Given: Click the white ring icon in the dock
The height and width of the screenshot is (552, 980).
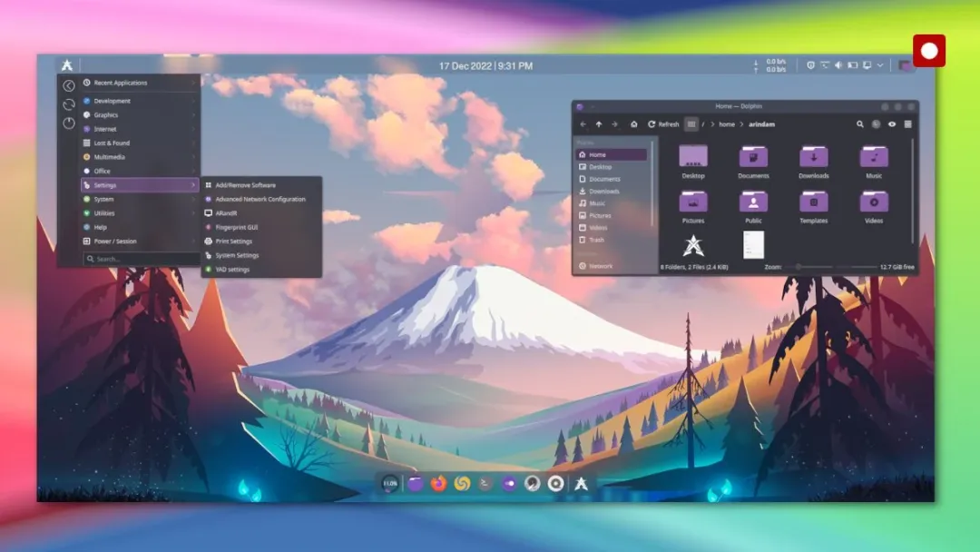Looking at the screenshot, I should tap(555, 483).
